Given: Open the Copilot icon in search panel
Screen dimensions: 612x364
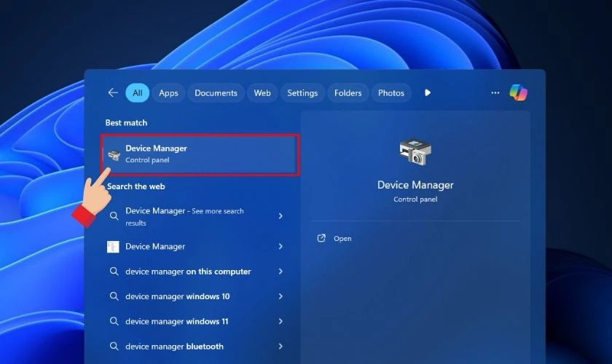Looking at the screenshot, I should point(518,93).
